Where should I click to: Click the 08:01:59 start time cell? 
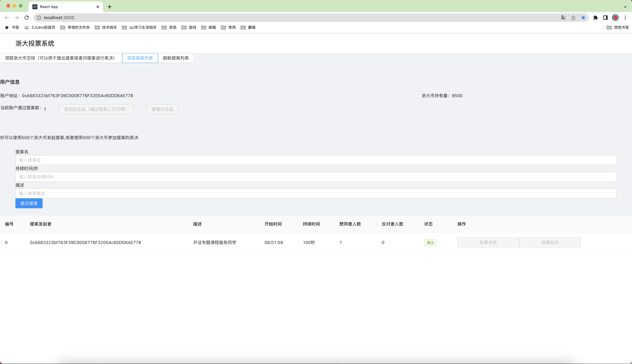pyautogui.click(x=274, y=242)
